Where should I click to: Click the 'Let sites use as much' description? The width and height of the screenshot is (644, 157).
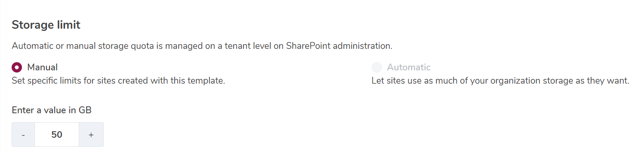(x=501, y=81)
